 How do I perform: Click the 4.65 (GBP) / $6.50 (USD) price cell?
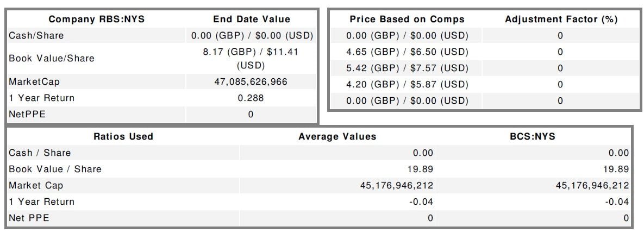click(x=407, y=52)
